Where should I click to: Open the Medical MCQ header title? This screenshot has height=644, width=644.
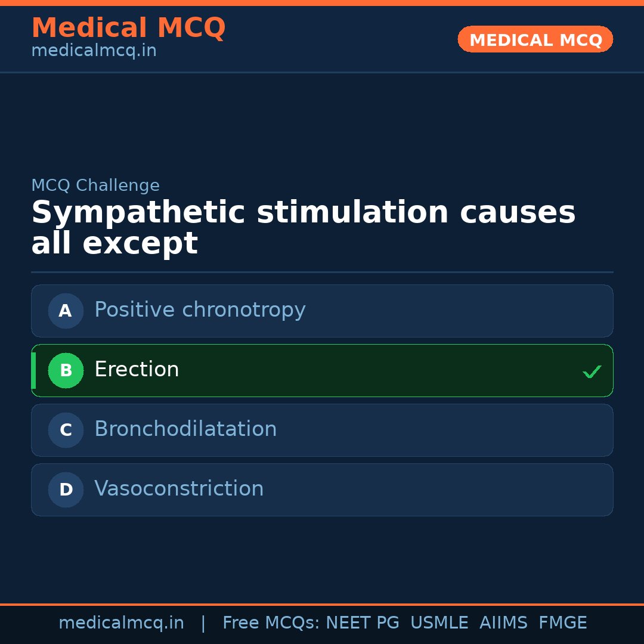pos(128,27)
